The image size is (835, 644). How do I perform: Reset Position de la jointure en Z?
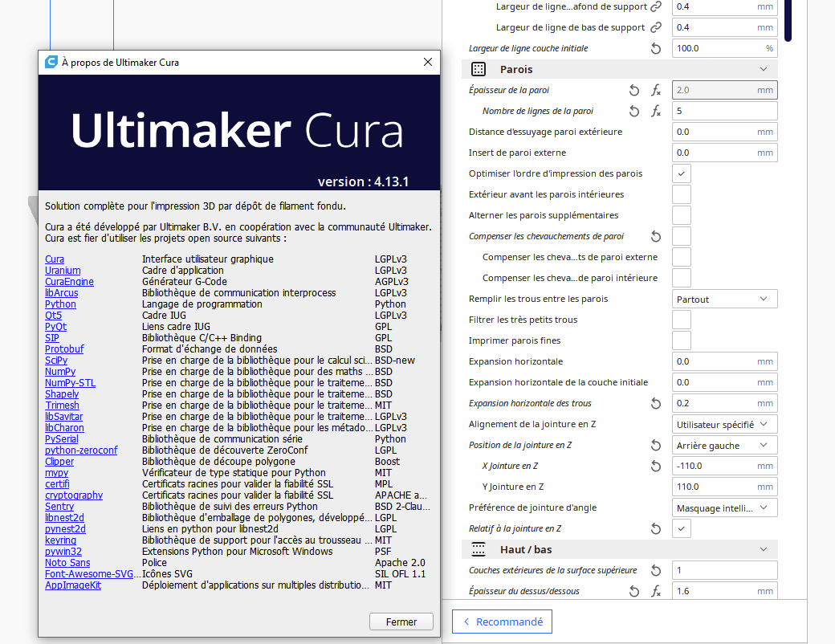tap(656, 446)
